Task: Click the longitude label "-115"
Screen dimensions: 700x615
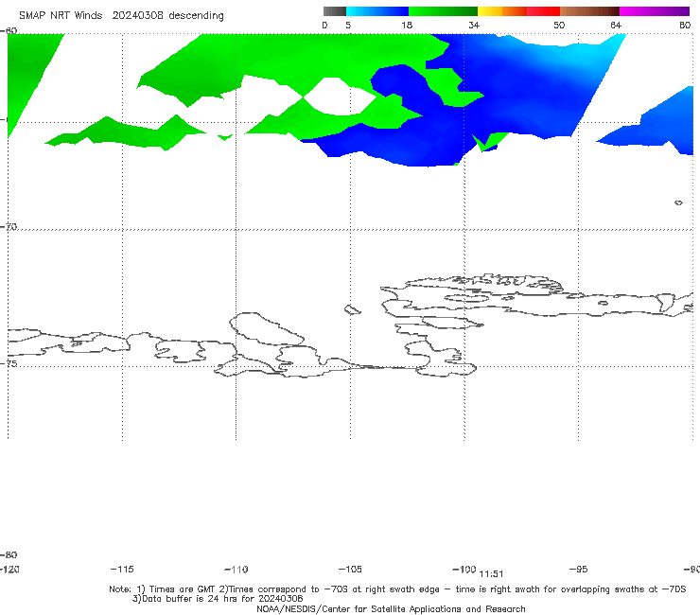Action: click(x=122, y=569)
